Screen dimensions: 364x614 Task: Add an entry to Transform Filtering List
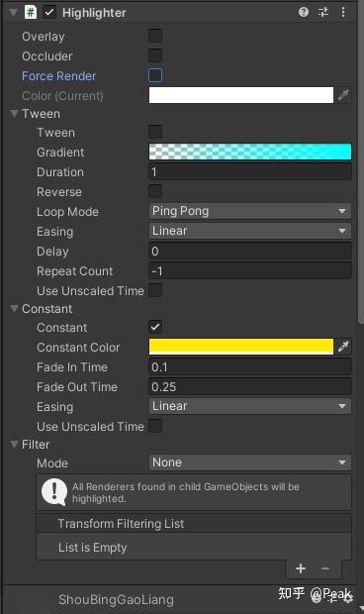click(x=301, y=568)
